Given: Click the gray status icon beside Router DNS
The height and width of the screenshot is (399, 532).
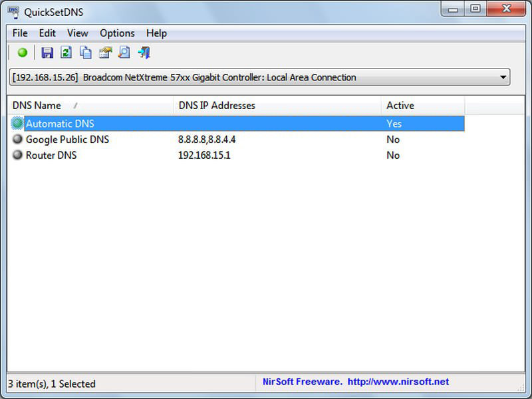Looking at the screenshot, I should (x=17, y=155).
